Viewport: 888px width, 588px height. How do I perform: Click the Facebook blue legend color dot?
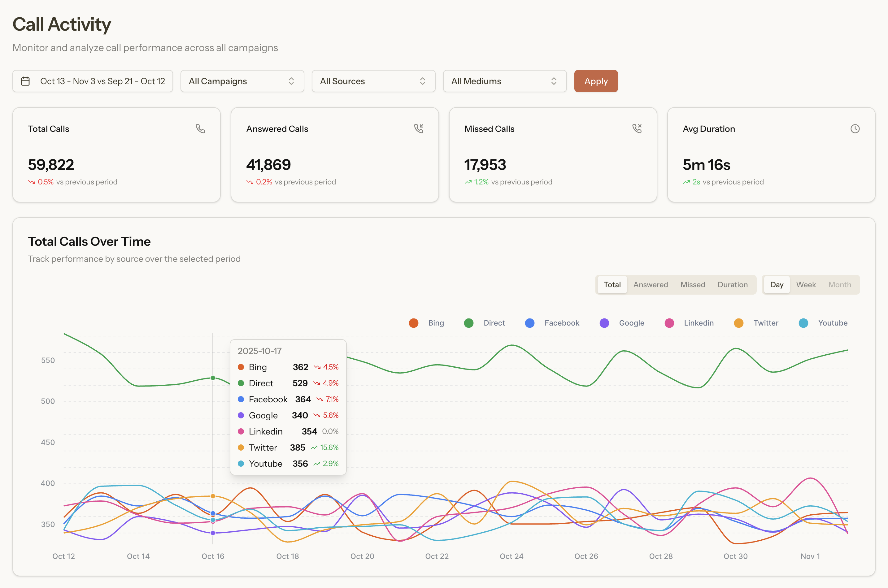[530, 323]
